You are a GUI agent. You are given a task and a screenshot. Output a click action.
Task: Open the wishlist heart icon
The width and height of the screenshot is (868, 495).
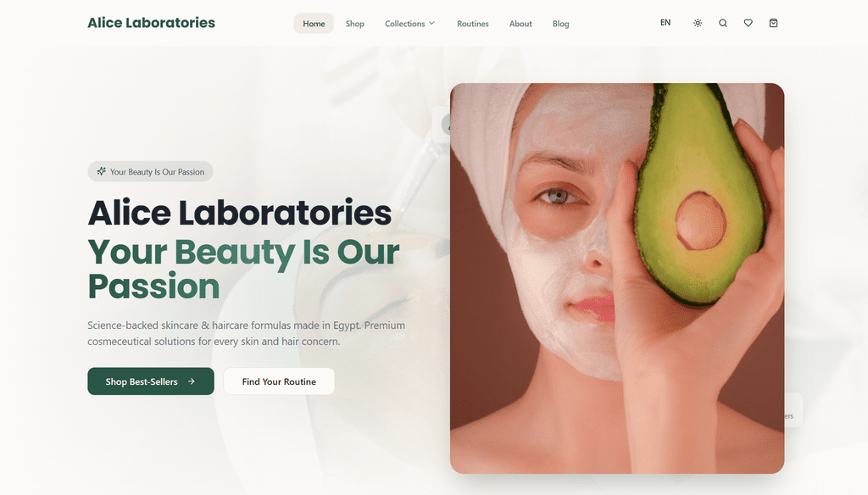748,23
